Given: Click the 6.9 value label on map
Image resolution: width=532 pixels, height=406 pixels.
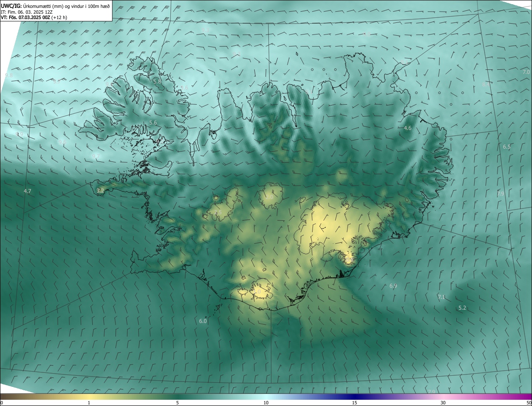Looking at the screenshot, I should tap(393, 286).
